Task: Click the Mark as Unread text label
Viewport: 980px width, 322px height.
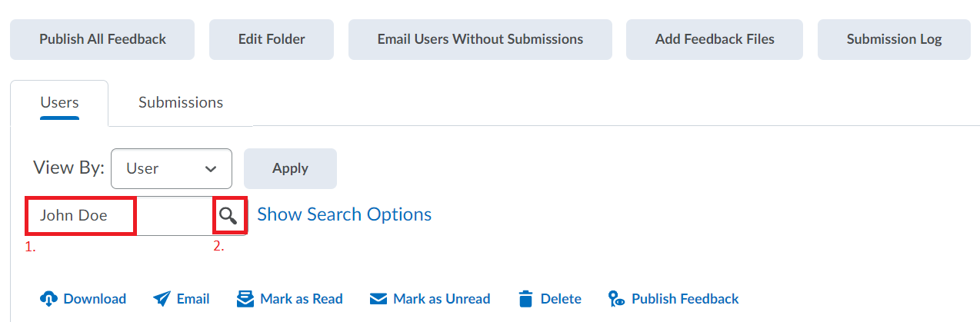Action: click(442, 299)
